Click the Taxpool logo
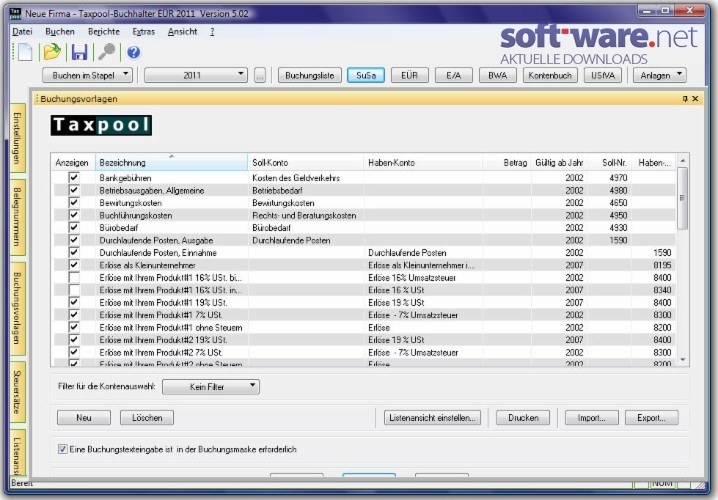 coord(101,125)
